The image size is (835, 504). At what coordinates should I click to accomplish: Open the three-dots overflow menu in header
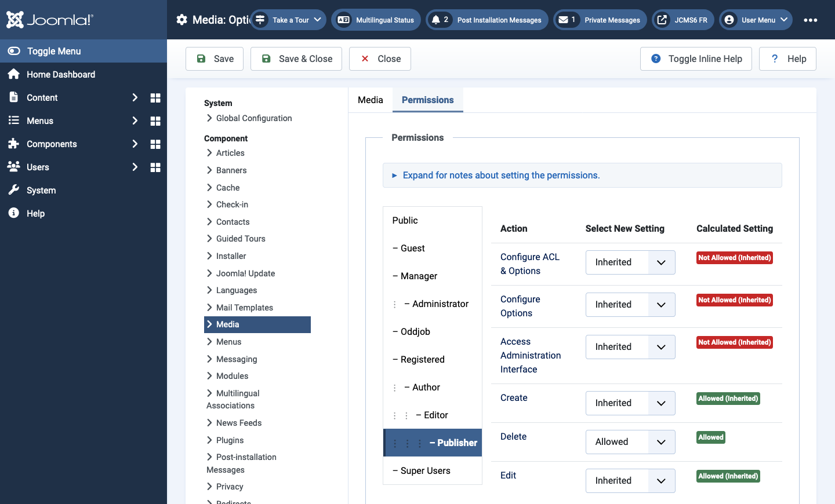pyautogui.click(x=811, y=20)
